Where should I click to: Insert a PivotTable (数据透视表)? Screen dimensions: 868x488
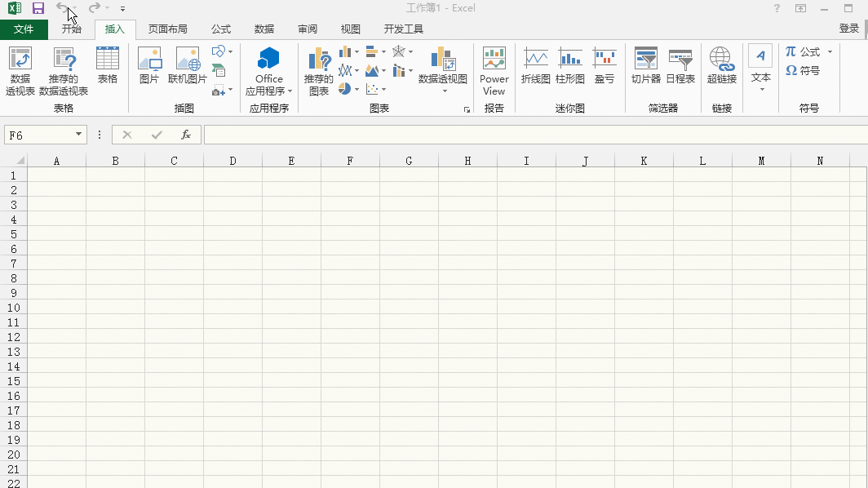click(x=20, y=72)
